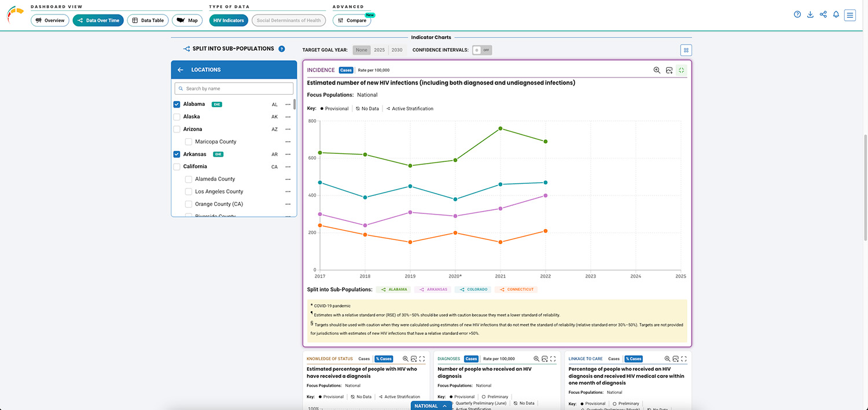The width and height of the screenshot is (868, 410).
Task: Check the Los Angeles County checkbox
Action: tap(189, 191)
